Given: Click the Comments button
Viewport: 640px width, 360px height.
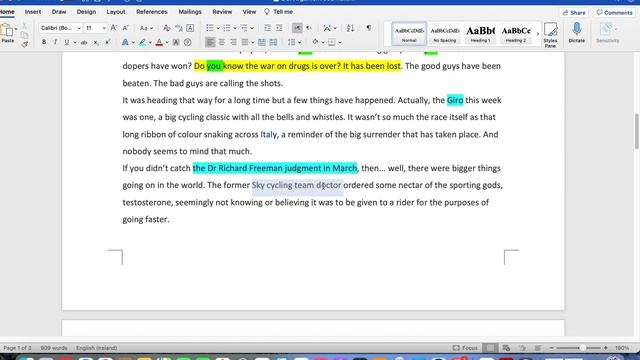Looking at the screenshot, I should click(614, 13).
